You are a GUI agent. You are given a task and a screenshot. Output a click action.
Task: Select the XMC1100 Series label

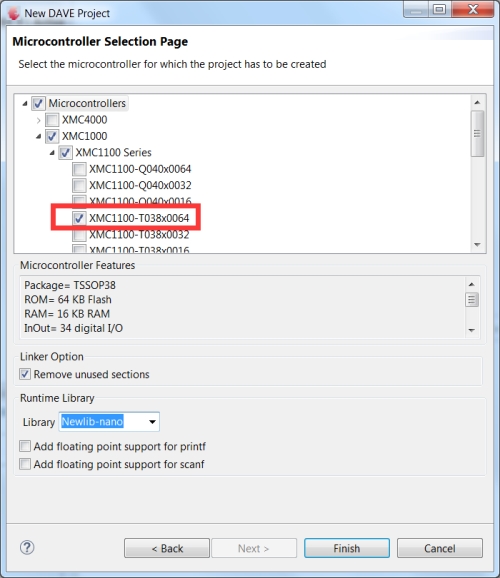114,153
